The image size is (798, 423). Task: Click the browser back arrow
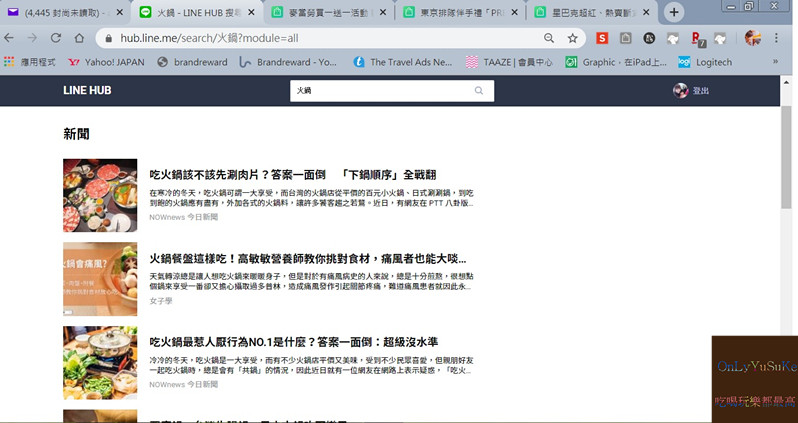pyautogui.click(x=9, y=38)
